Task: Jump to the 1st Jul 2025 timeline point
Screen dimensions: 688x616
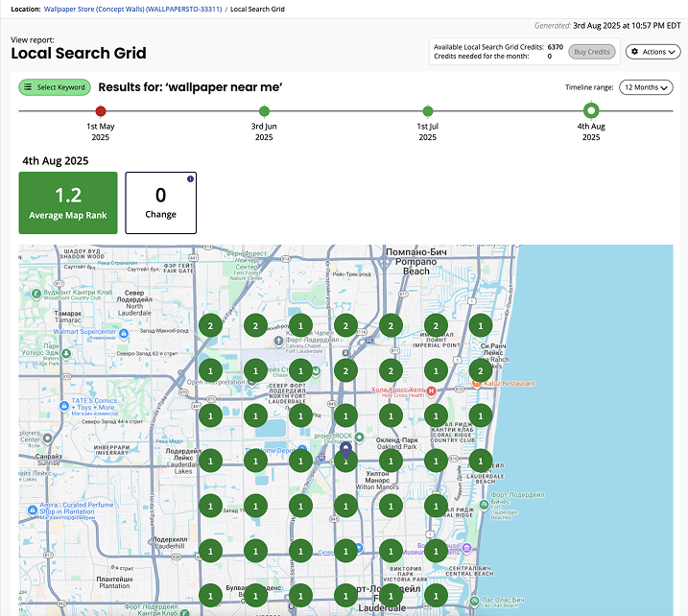Action: tap(428, 112)
